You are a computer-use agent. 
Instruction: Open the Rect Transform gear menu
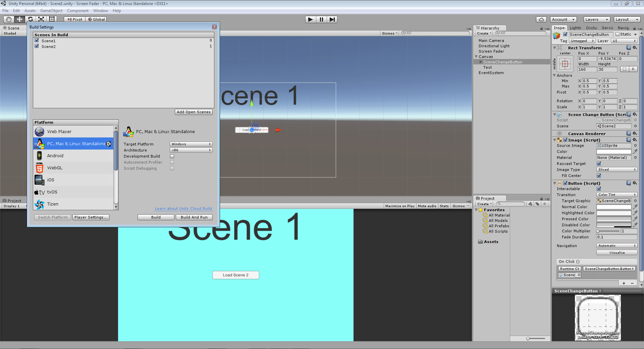point(635,48)
